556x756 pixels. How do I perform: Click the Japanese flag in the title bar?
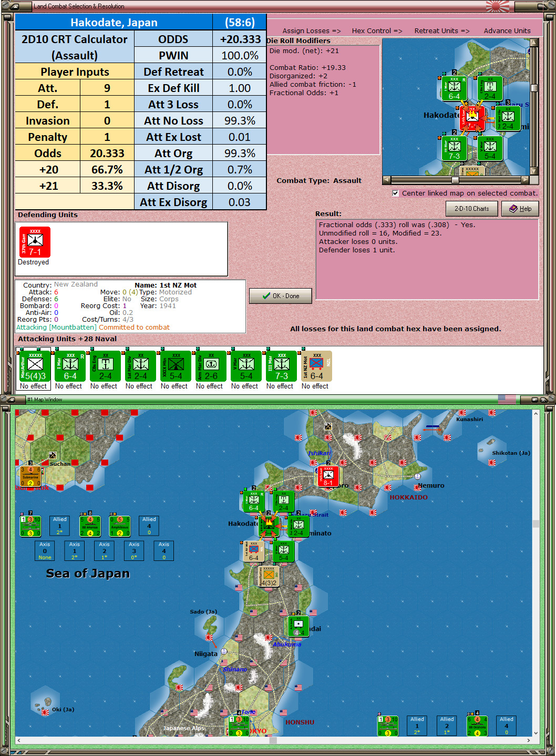click(498, 6)
